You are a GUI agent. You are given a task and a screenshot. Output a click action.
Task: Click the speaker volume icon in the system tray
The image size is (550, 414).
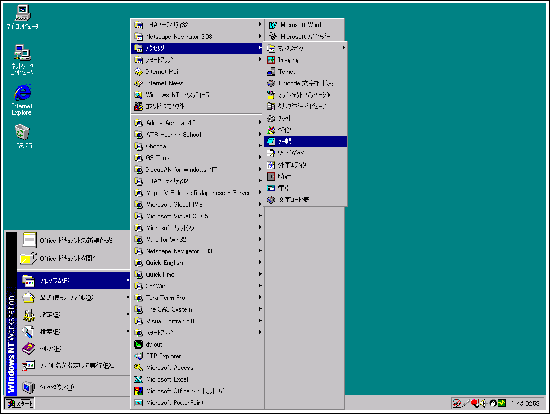click(483, 403)
